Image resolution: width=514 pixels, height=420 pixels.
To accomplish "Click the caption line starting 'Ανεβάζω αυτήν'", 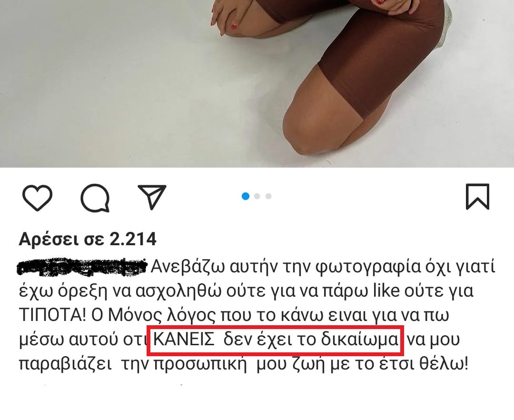I will click(323, 267).
